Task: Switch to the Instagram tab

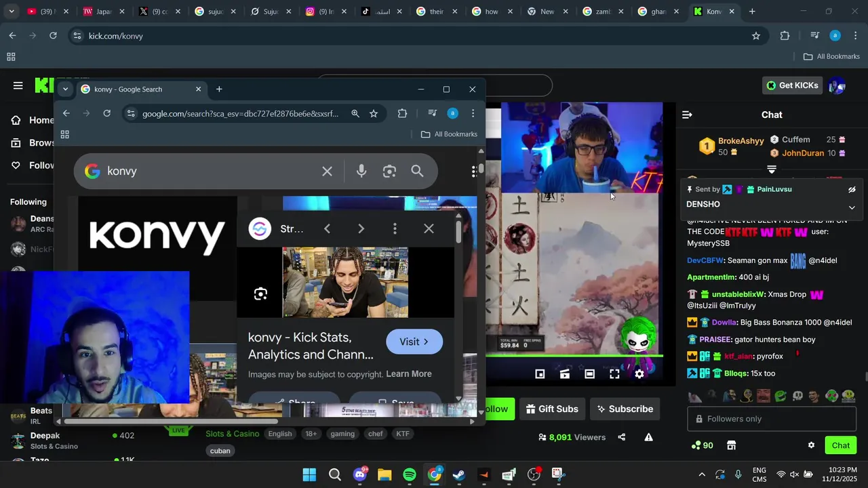Action: click(x=324, y=12)
